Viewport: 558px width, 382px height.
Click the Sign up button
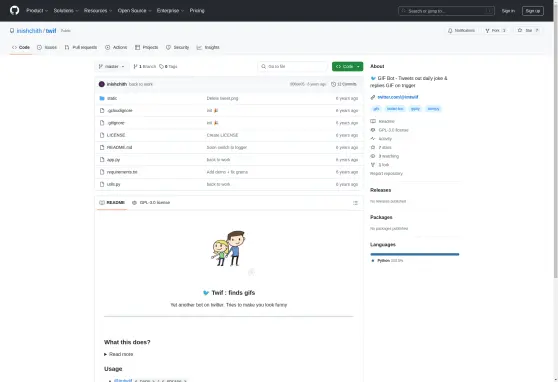click(533, 11)
